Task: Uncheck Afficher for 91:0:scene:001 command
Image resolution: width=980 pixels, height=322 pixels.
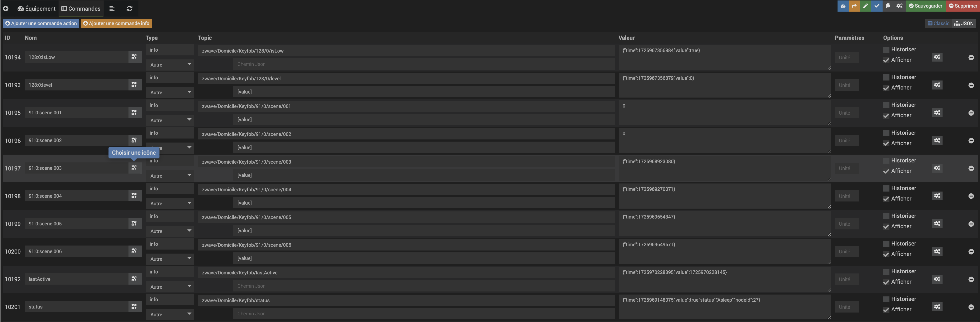Action: click(886, 116)
